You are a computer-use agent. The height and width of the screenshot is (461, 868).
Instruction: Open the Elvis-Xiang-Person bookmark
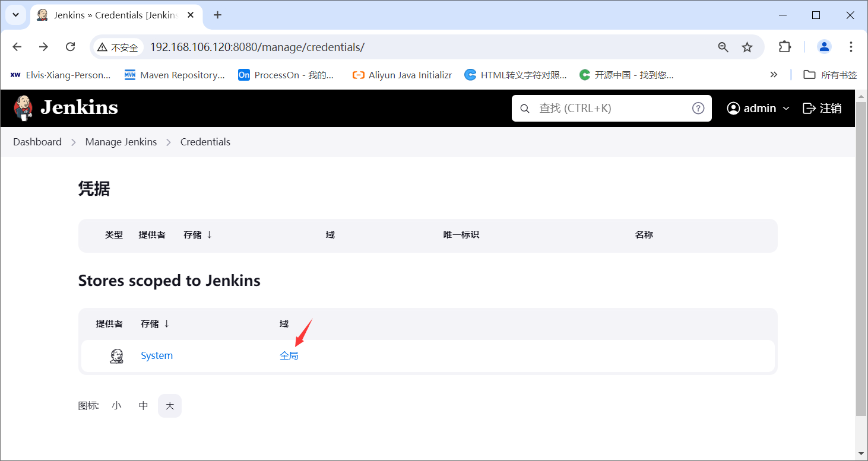pos(61,75)
